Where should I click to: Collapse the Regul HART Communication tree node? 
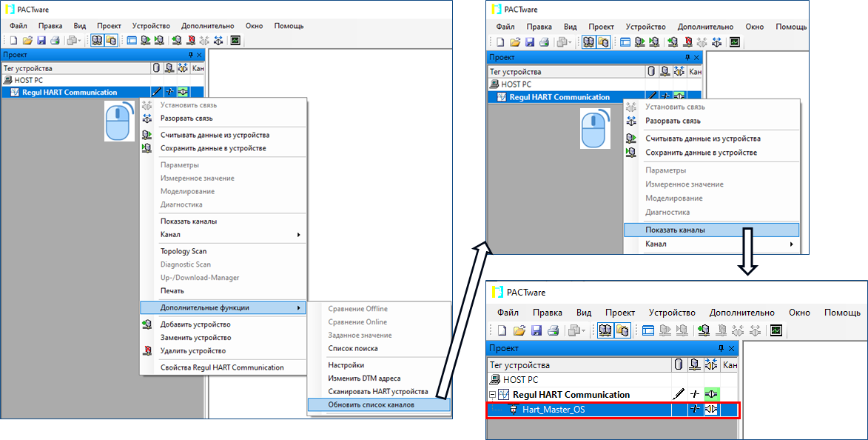[493, 395]
